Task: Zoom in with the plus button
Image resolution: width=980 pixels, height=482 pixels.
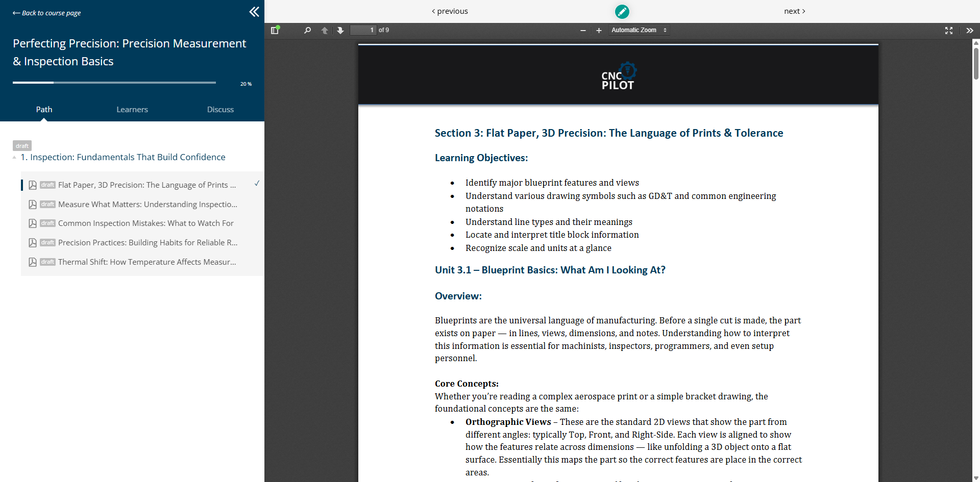Action: pyautogui.click(x=599, y=31)
